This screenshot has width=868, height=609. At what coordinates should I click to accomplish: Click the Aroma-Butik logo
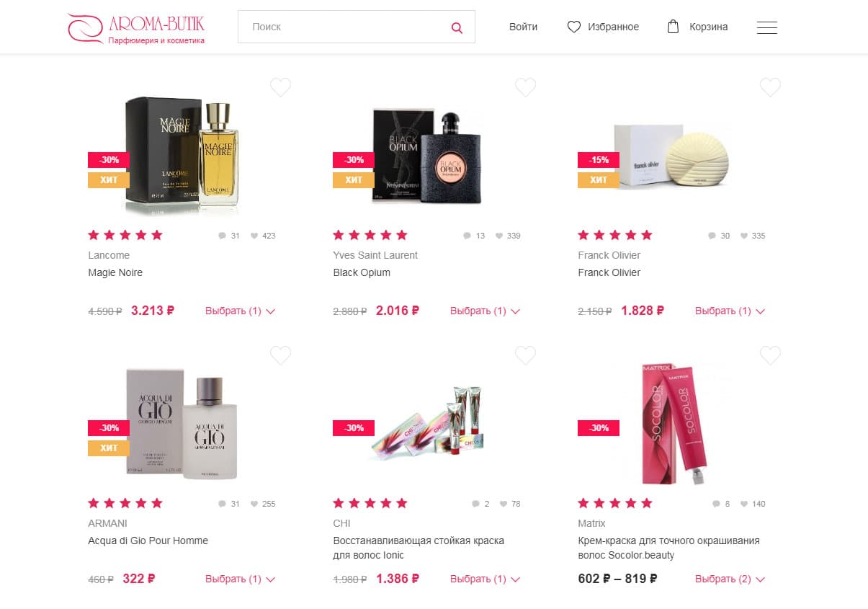click(136, 27)
